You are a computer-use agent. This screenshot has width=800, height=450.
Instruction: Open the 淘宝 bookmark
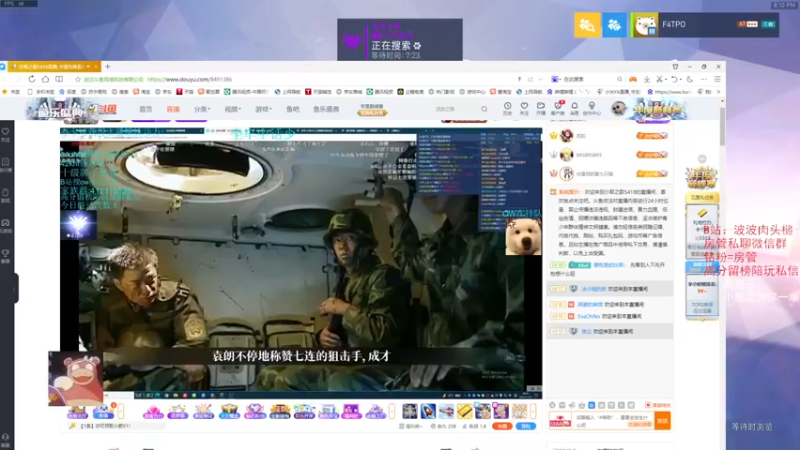click(x=142, y=92)
